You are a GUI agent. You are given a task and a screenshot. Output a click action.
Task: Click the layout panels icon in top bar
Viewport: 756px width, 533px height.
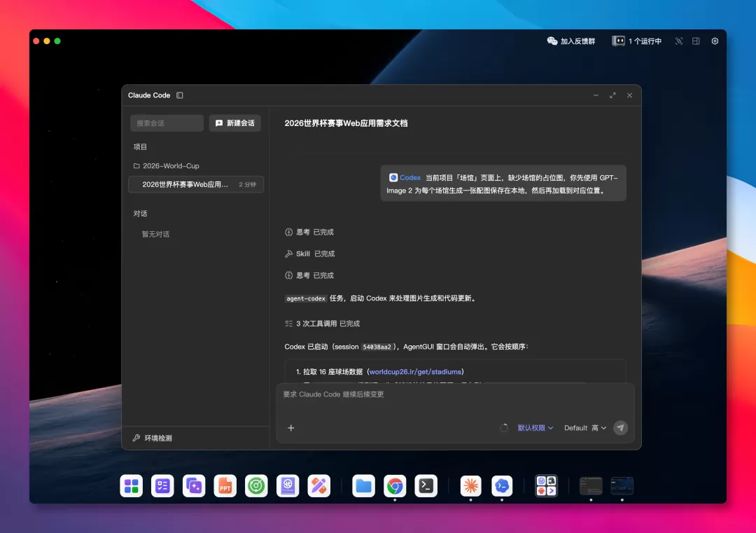(x=696, y=41)
